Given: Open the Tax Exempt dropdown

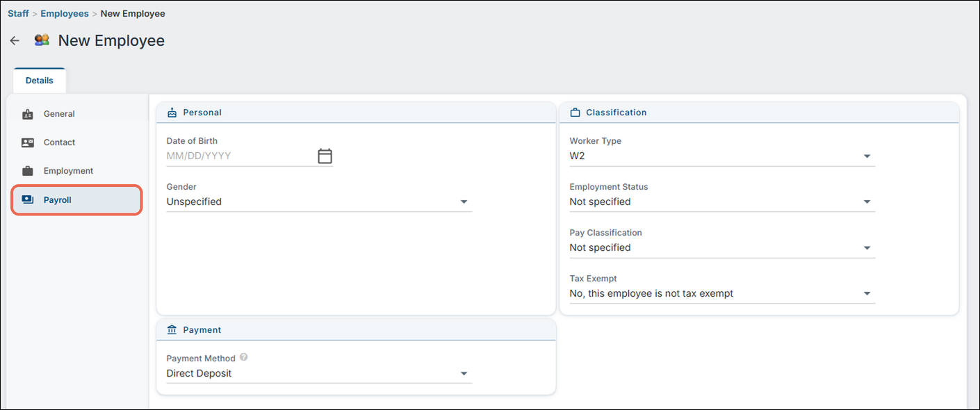Looking at the screenshot, I should tap(722, 293).
